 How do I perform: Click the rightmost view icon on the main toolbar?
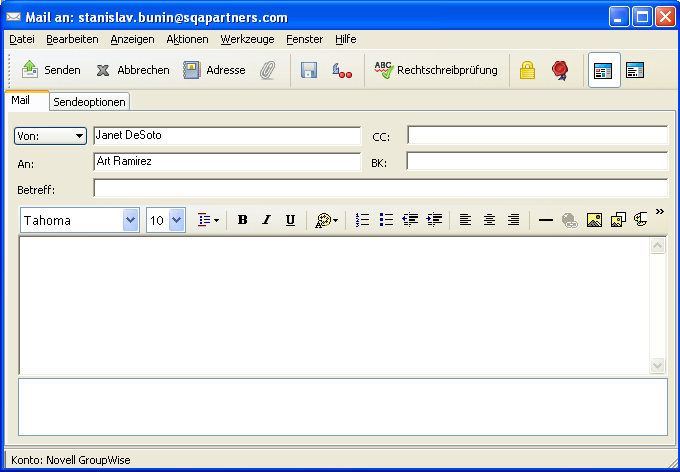635,70
